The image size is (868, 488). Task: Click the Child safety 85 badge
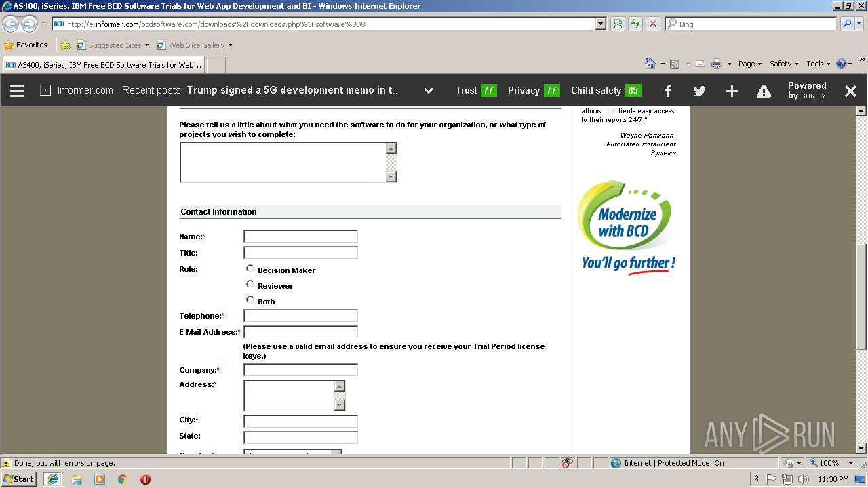(x=606, y=90)
